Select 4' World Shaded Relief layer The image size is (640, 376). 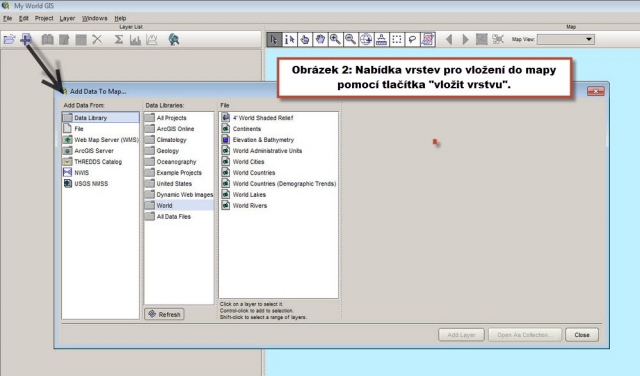coord(279,118)
